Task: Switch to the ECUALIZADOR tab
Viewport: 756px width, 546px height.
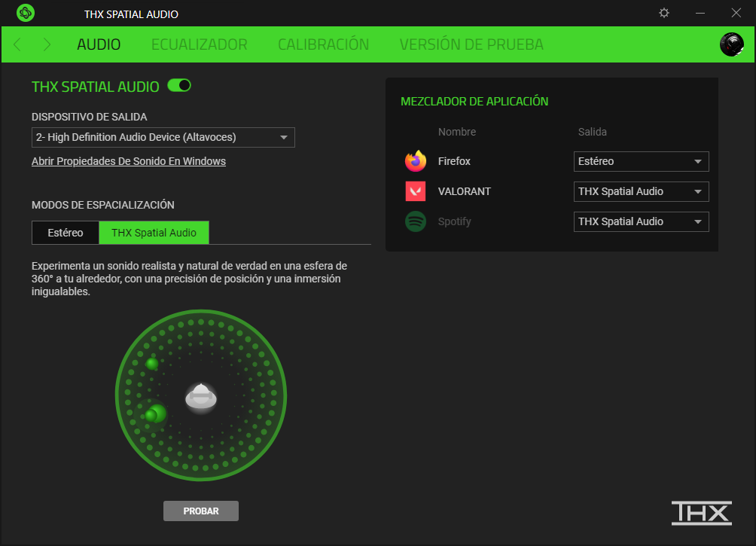Action: [199, 44]
